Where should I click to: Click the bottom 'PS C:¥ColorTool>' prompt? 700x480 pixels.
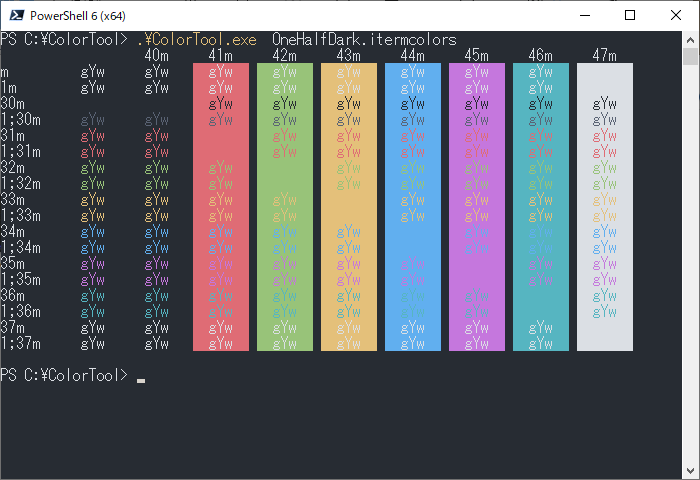pyautogui.click(x=64, y=376)
